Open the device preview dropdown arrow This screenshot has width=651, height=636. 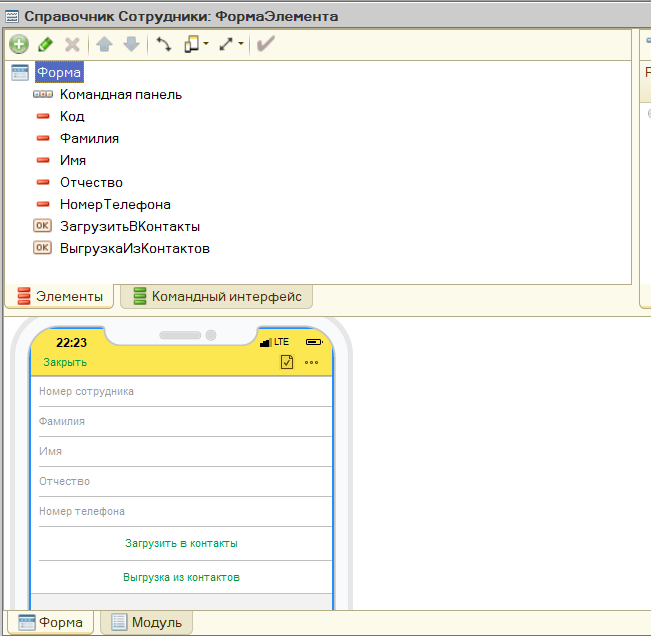point(206,43)
